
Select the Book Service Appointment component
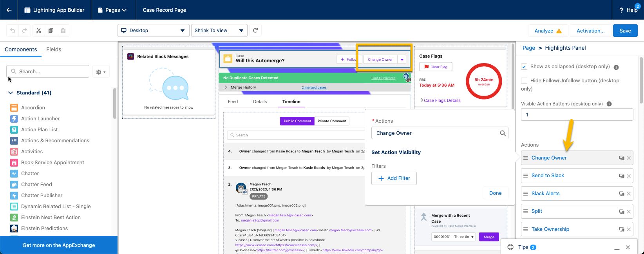point(52,162)
